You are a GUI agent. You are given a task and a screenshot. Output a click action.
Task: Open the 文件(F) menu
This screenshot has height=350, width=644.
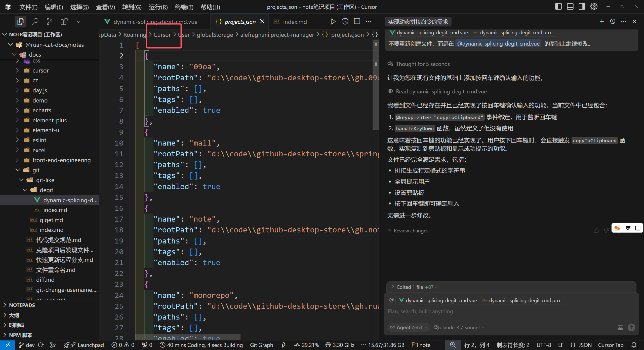click(x=28, y=7)
